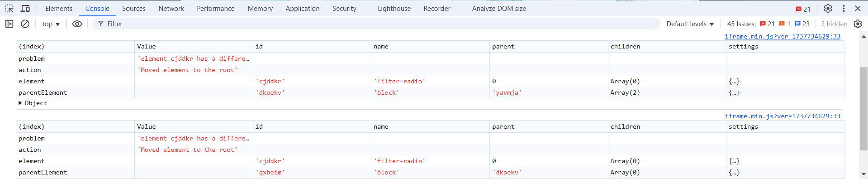Open the Lighthouse tab
This screenshot has height=179, width=868.
click(x=394, y=9)
